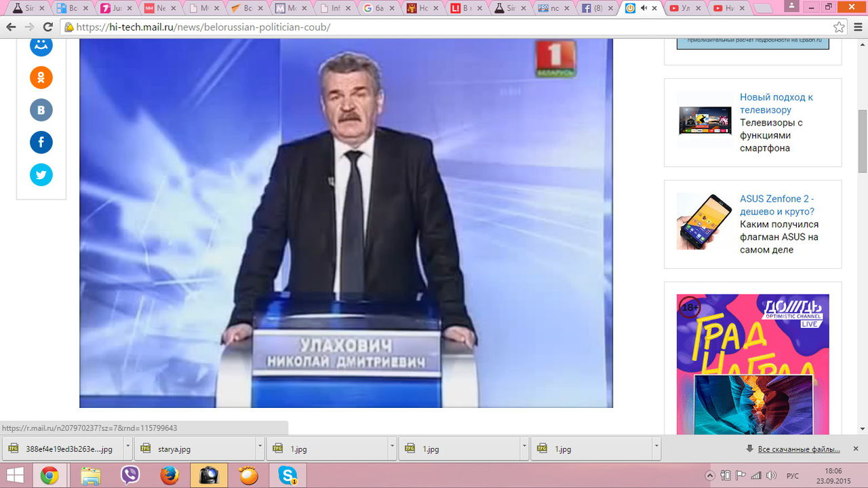Screen dimensions: 868x488
Task: Open downloaded file 388ef4e19ed3b263e....jpg
Action: [63, 449]
